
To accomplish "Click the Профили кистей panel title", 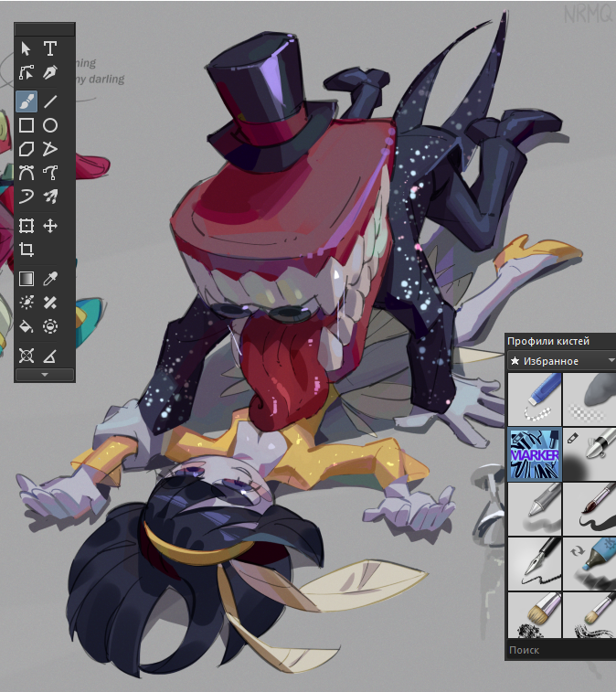I will [548, 341].
